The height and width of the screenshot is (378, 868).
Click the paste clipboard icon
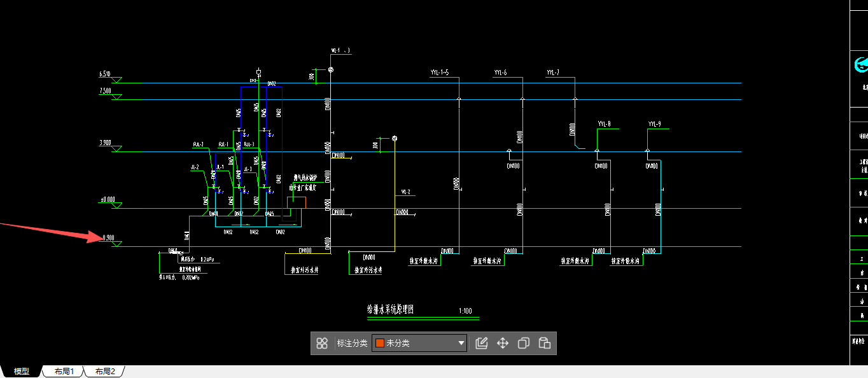(544, 343)
